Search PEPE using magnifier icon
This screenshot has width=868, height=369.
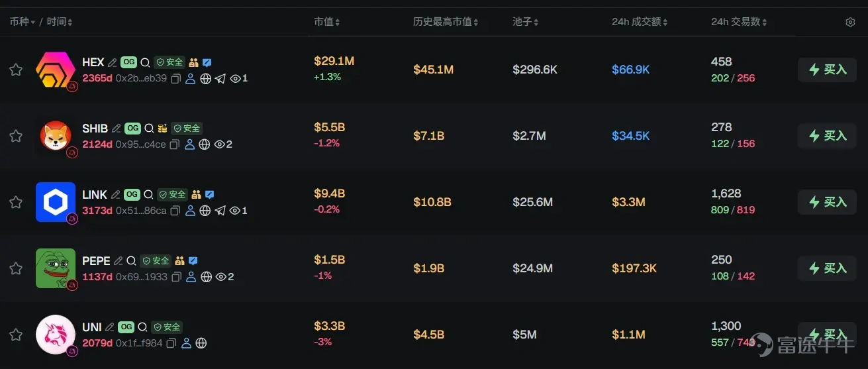coord(132,261)
